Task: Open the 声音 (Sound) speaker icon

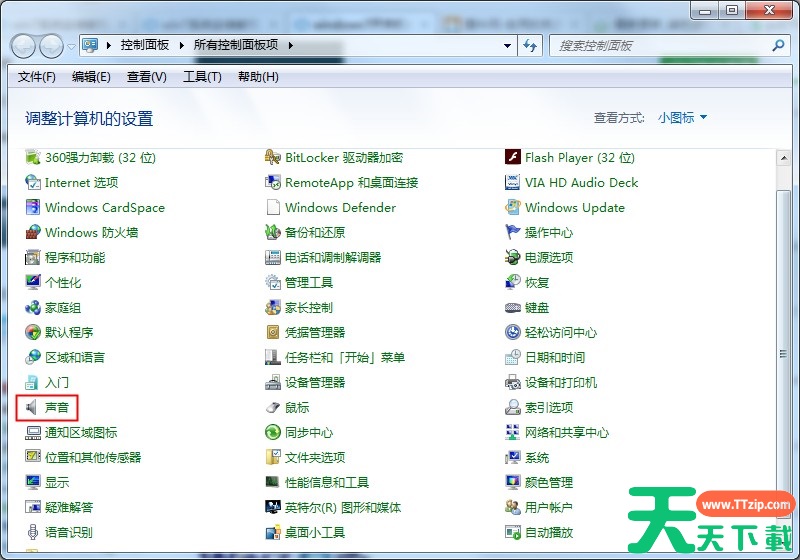Action: coord(33,408)
